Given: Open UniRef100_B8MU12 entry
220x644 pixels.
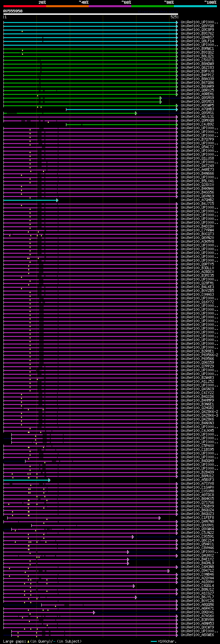Looking at the screenshot, I should pos(197,476).
